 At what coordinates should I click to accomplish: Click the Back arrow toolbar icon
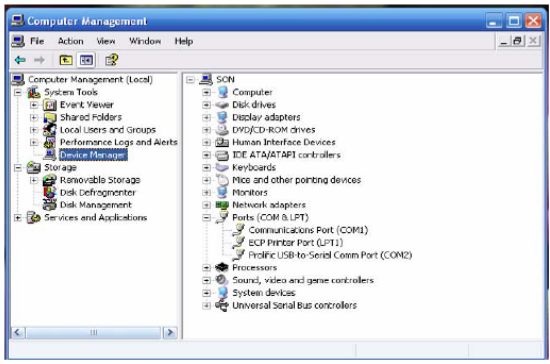pos(20,60)
